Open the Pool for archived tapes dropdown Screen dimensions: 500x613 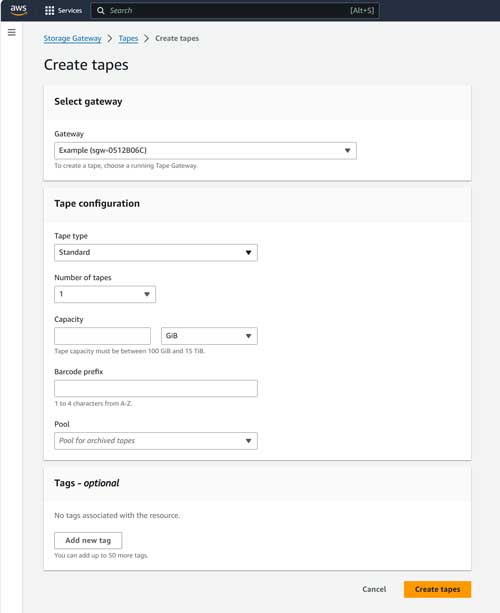(156, 441)
